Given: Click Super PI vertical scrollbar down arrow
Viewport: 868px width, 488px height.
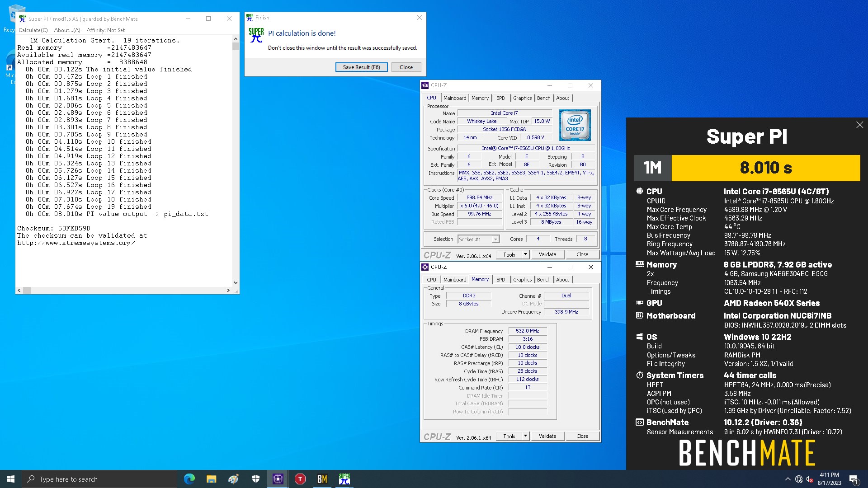Looking at the screenshot, I should [x=235, y=283].
